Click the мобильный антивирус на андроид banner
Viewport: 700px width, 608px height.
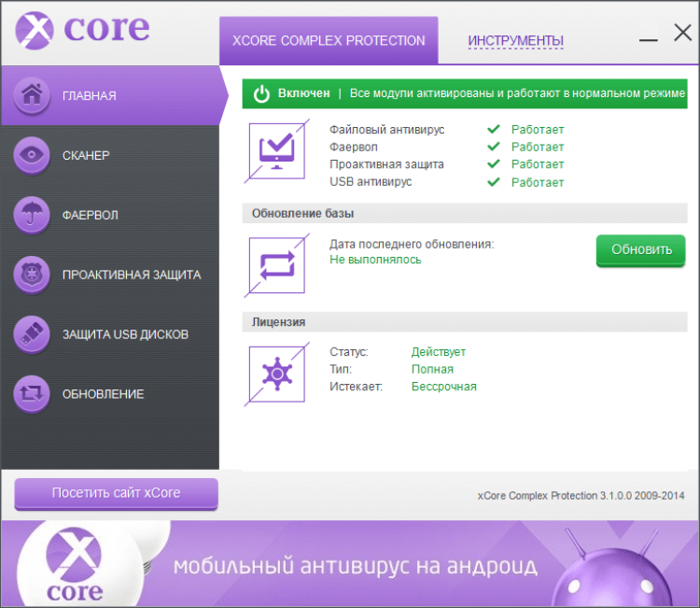click(350, 563)
